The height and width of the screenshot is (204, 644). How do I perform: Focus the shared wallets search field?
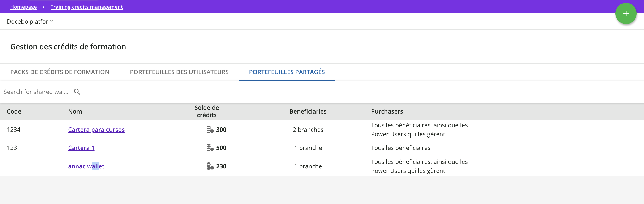pyautogui.click(x=36, y=92)
